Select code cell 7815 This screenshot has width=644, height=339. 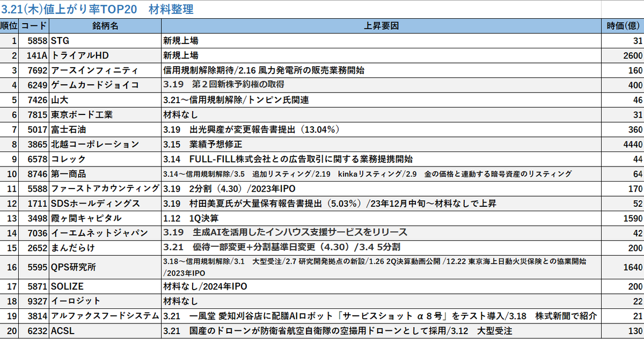click(35, 114)
